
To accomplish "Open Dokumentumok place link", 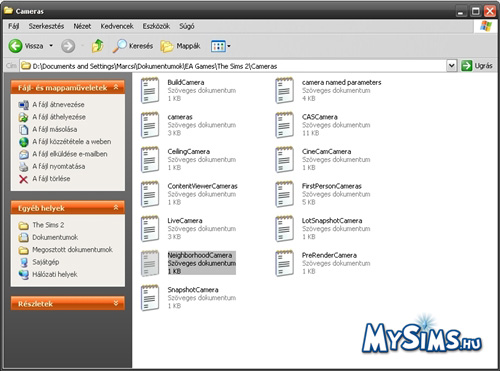I will tap(55, 237).
